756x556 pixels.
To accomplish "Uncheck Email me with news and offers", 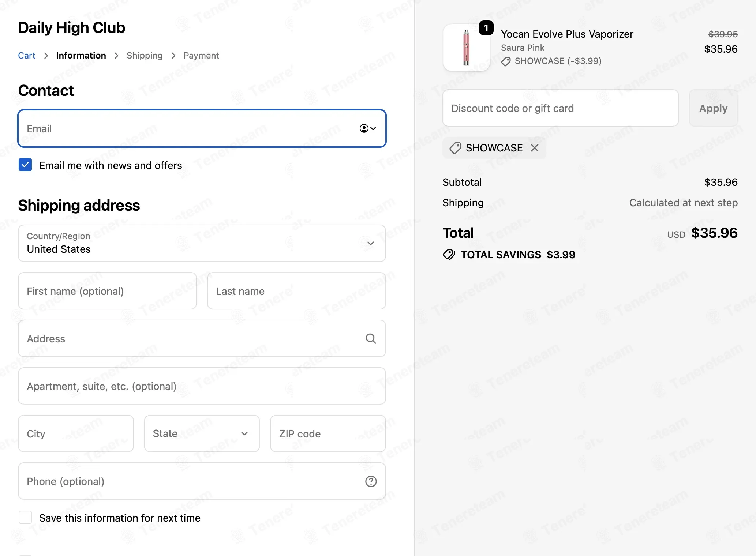I will 25,165.
